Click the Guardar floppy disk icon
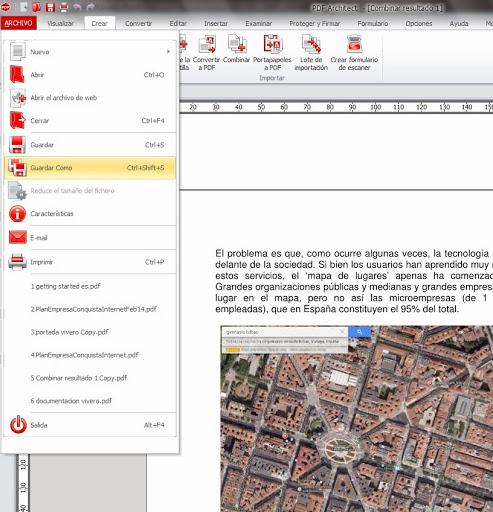This screenshot has width=493, height=512. (x=17, y=145)
